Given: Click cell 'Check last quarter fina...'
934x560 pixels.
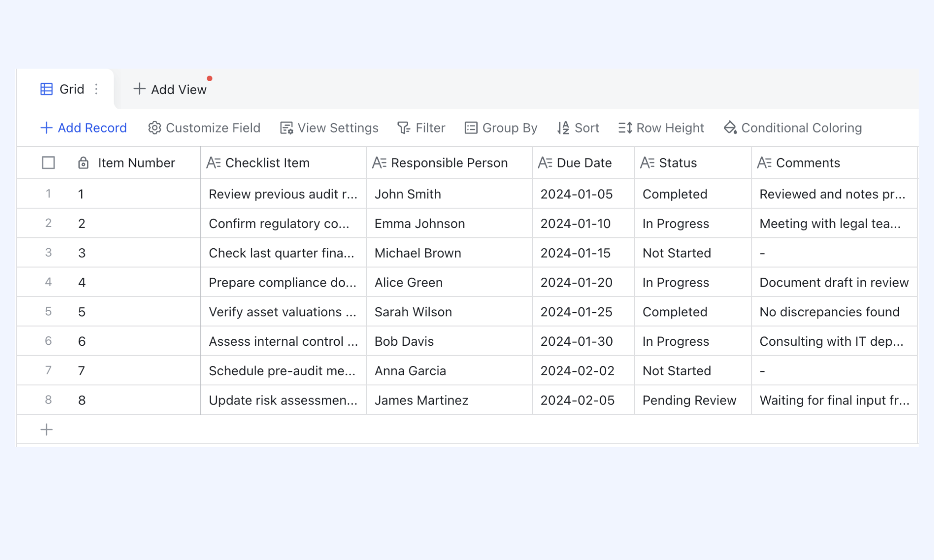Looking at the screenshot, I should (x=283, y=253).
